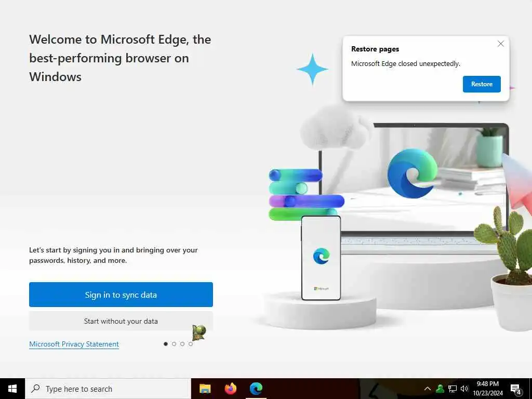This screenshot has width=532, height=399.
Task: Select the second page indicator dot
Action: point(174,344)
